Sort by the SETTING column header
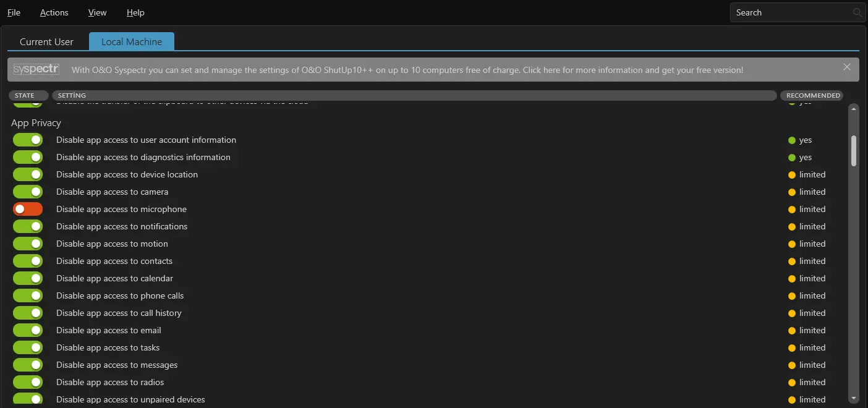This screenshot has width=868, height=408. (x=414, y=95)
